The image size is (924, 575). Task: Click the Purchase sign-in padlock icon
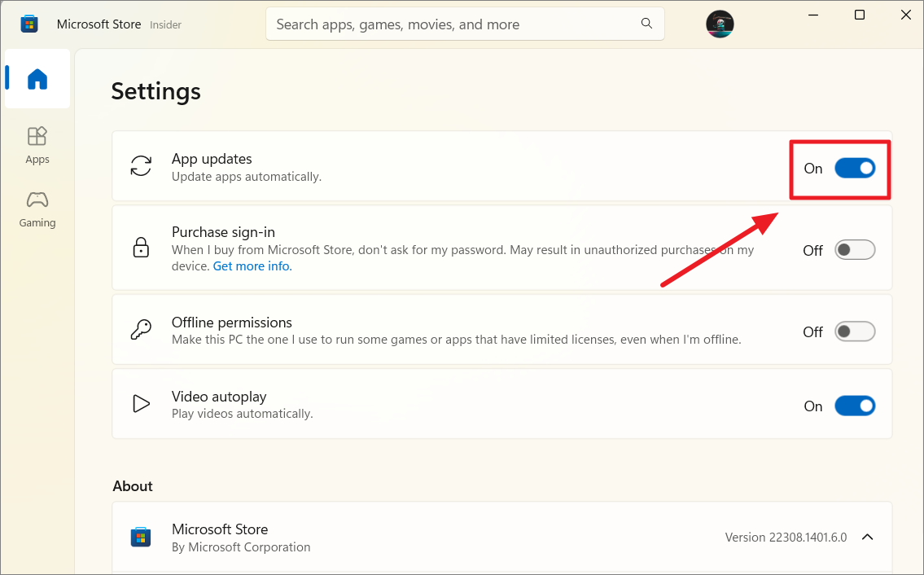pyautogui.click(x=141, y=248)
